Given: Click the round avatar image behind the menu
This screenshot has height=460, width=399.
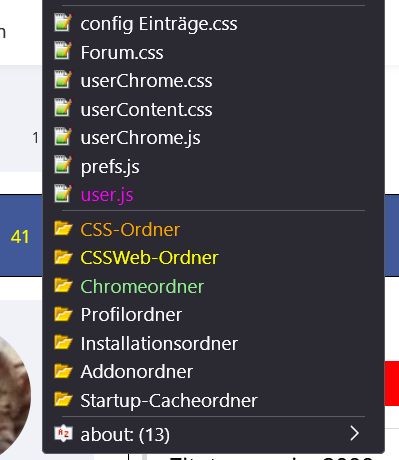Looking at the screenshot, I should (15, 395).
